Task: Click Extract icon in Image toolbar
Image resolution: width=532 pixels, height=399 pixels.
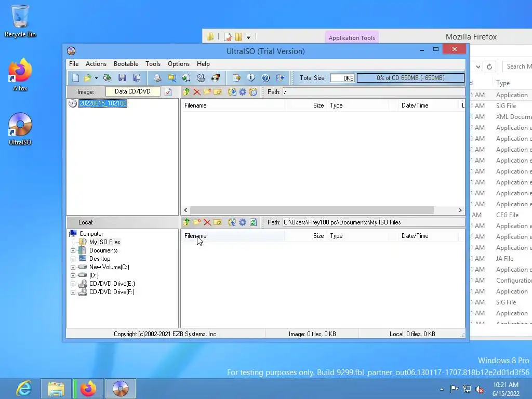Action: tap(232, 91)
